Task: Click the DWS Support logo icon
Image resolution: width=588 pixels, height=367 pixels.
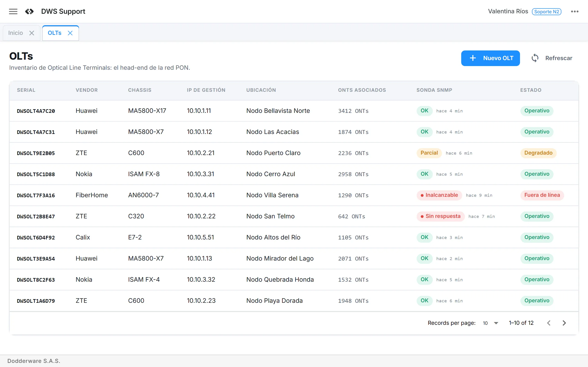Action: [x=29, y=11]
